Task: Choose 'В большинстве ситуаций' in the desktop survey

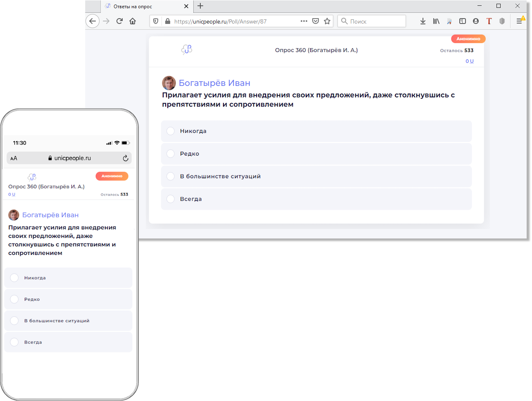Action: (x=171, y=177)
